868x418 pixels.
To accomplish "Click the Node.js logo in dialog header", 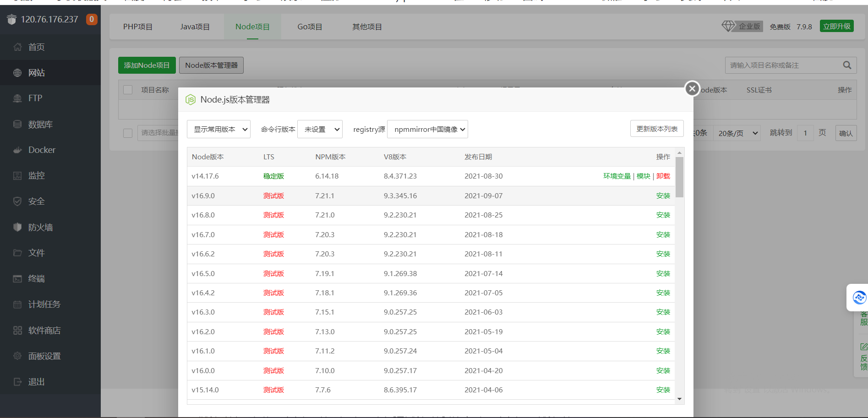I will [x=191, y=100].
